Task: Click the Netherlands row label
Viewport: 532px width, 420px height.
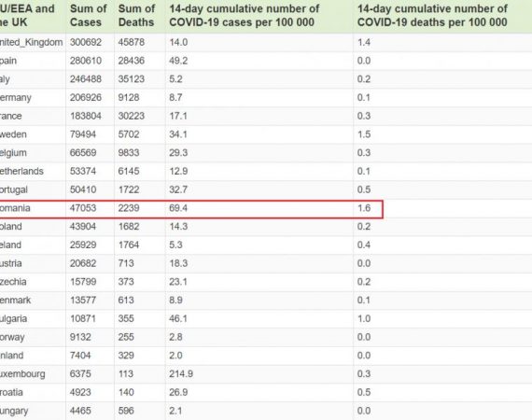Action: [x=21, y=172]
